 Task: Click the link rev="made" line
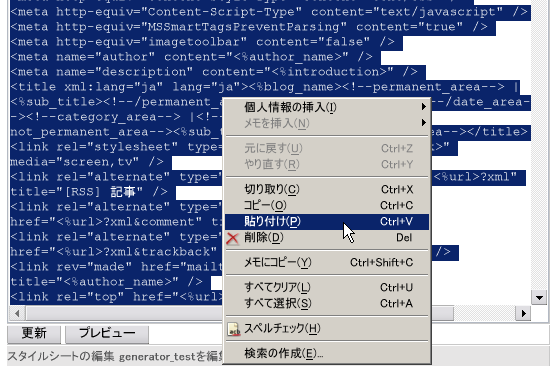pyautogui.click(x=116, y=267)
